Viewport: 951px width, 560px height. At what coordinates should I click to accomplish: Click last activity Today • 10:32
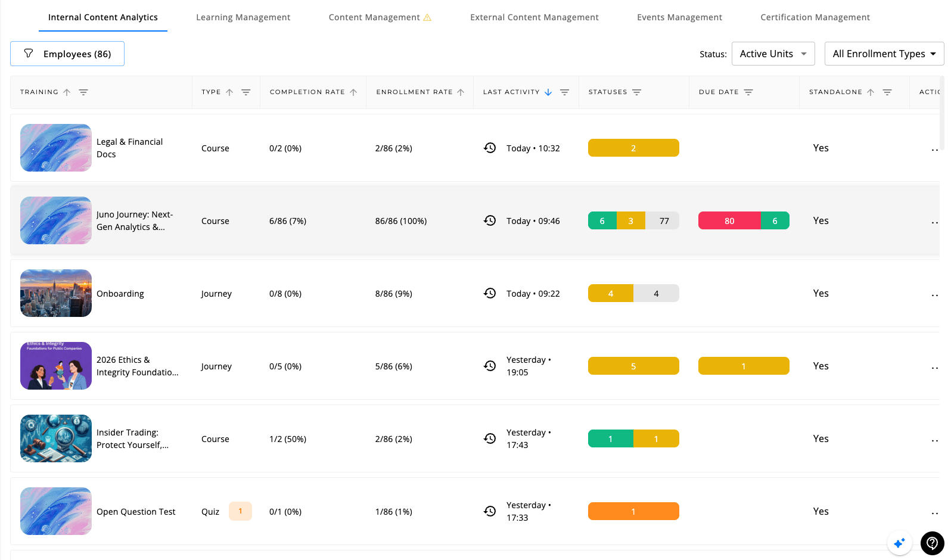point(533,148)
